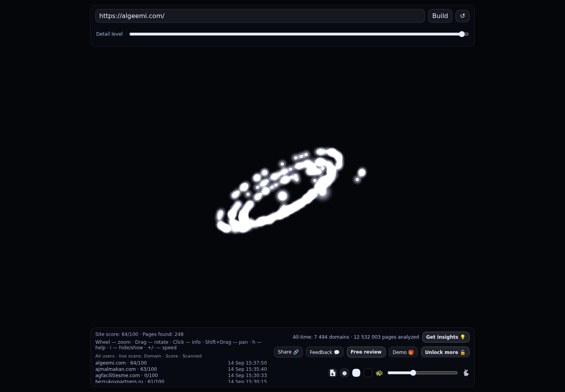Select the white color swatch
The height and width of the screenshot is (392, 565).
point(356,373)
